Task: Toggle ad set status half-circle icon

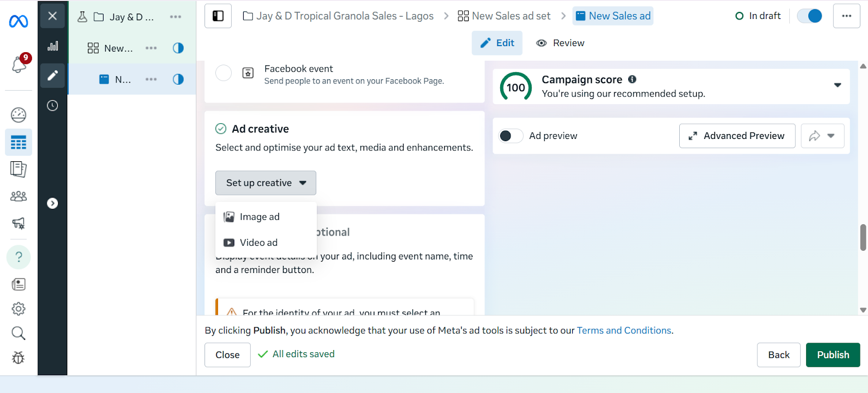Action: coord(178,48)
